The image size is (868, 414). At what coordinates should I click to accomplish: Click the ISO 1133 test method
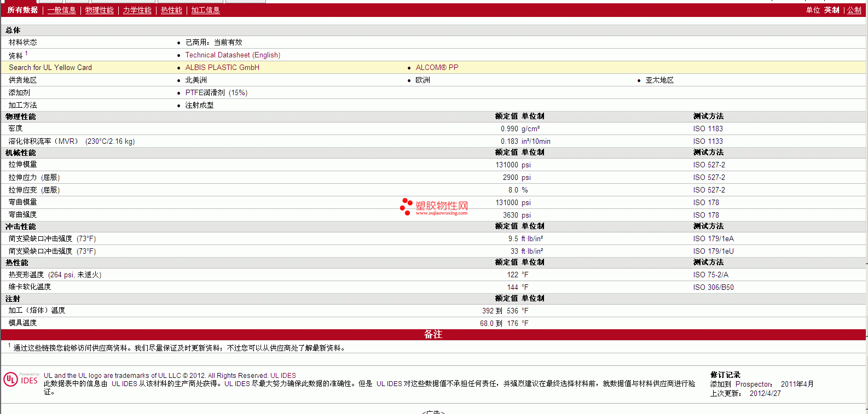708,142
